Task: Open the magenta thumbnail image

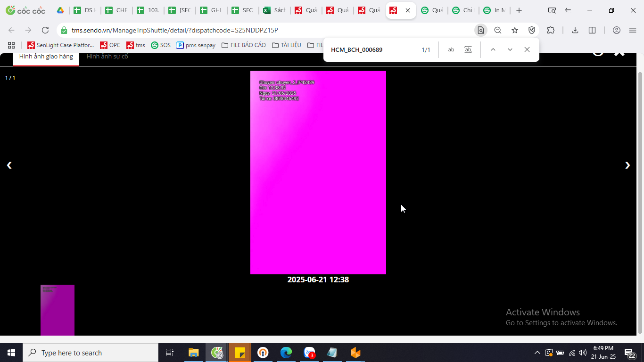Action: tap(58, 310)
